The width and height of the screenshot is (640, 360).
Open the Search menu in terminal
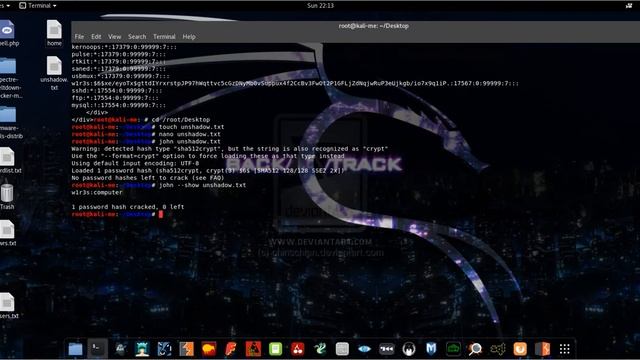137,37
